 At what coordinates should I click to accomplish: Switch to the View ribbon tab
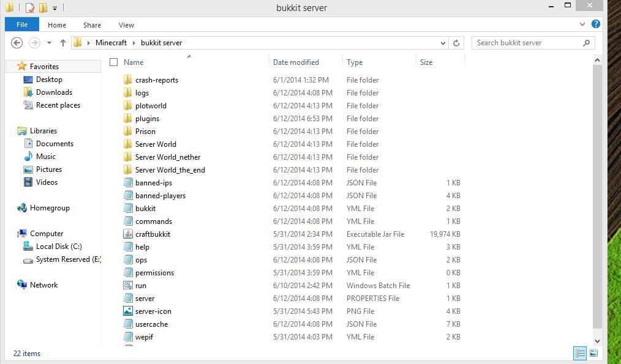126,24
